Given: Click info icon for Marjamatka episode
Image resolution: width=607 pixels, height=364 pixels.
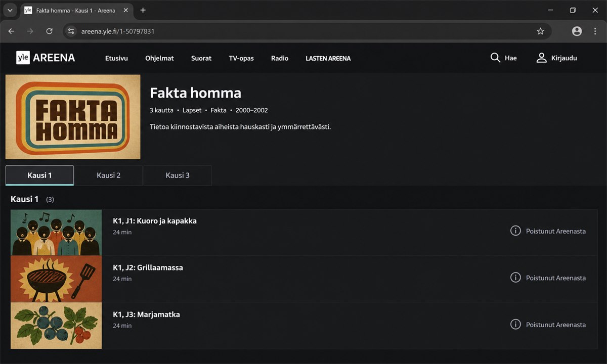Looking at the screenshot, I should 515,325.
